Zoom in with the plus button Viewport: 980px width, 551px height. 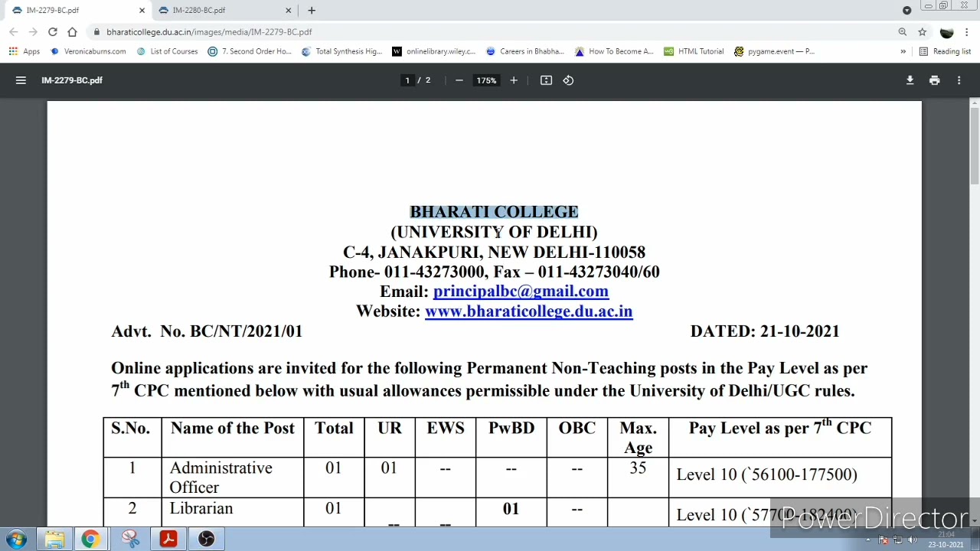tap(514, 80)
